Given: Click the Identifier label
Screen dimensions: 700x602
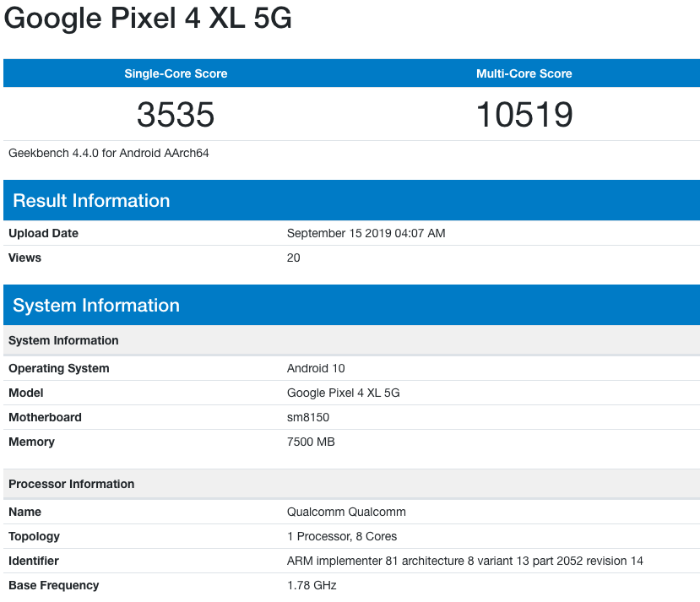Looking at the screenshot, I should point(34,561).
